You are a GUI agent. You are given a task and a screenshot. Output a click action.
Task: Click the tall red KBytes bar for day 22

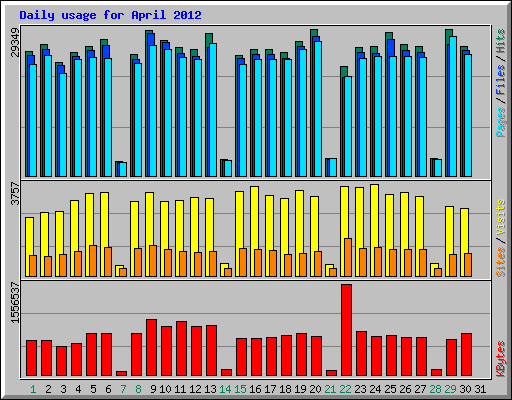pos(347,330)
